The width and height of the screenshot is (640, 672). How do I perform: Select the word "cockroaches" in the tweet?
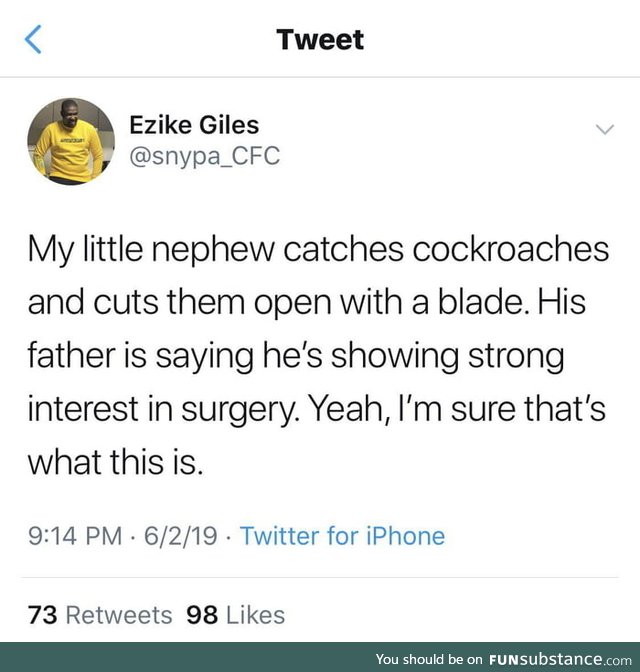point(511,249)
